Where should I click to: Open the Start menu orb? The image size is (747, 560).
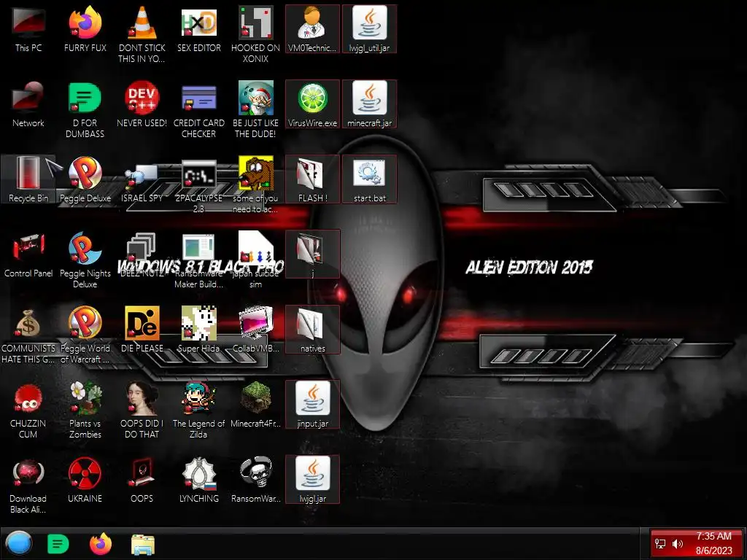tap(19, 543)
